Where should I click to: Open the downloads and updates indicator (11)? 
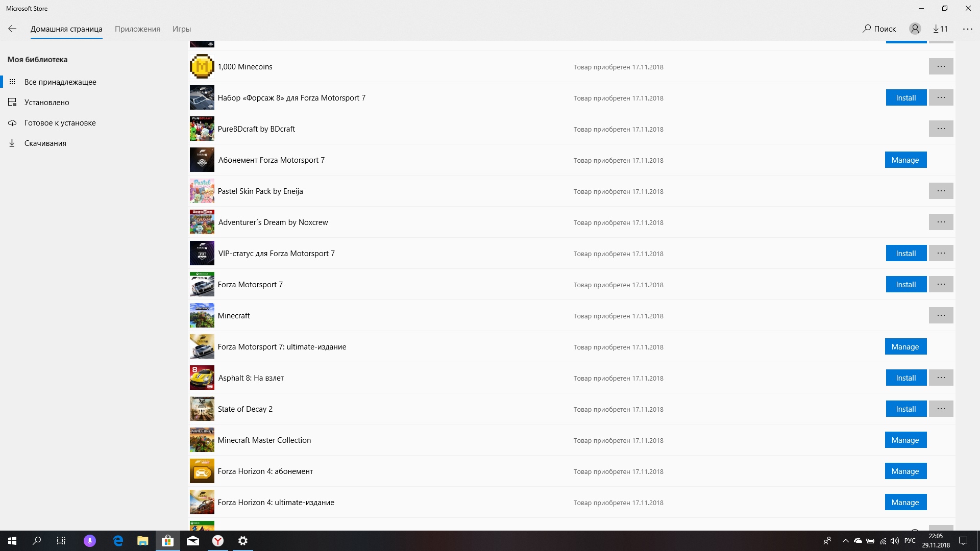[941, 29]
